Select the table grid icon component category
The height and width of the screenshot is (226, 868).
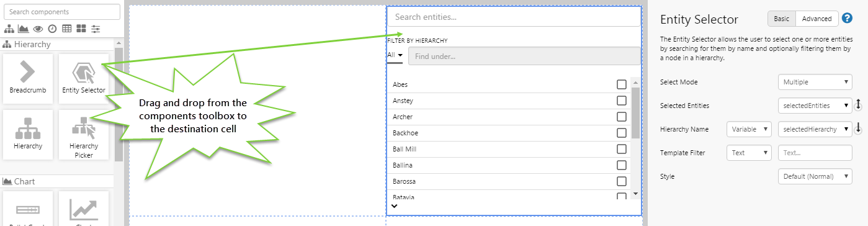pos(66,29)
